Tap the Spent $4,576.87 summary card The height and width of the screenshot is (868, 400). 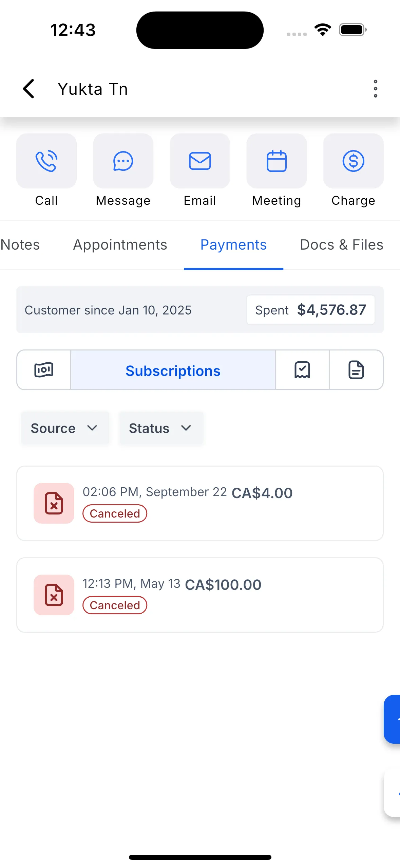[x=310, y=309]
